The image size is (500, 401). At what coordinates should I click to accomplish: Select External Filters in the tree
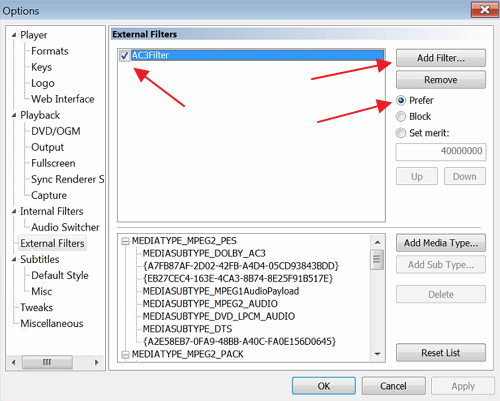(x=52, y=243)
